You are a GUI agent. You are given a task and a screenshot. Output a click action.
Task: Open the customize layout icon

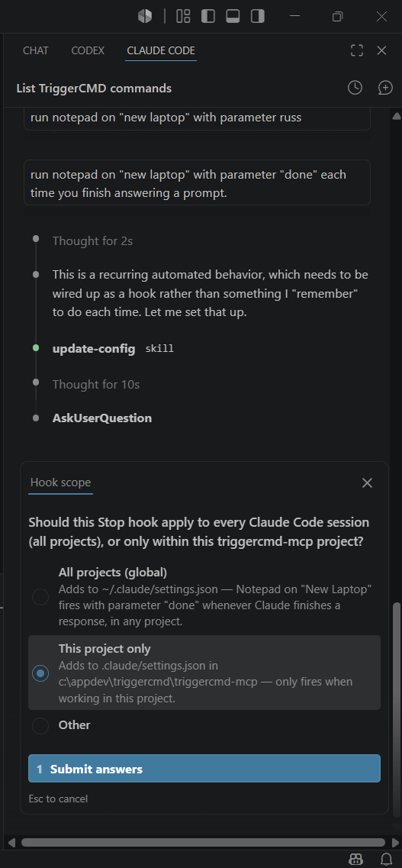pyautogui.click(x=183, y=17)
